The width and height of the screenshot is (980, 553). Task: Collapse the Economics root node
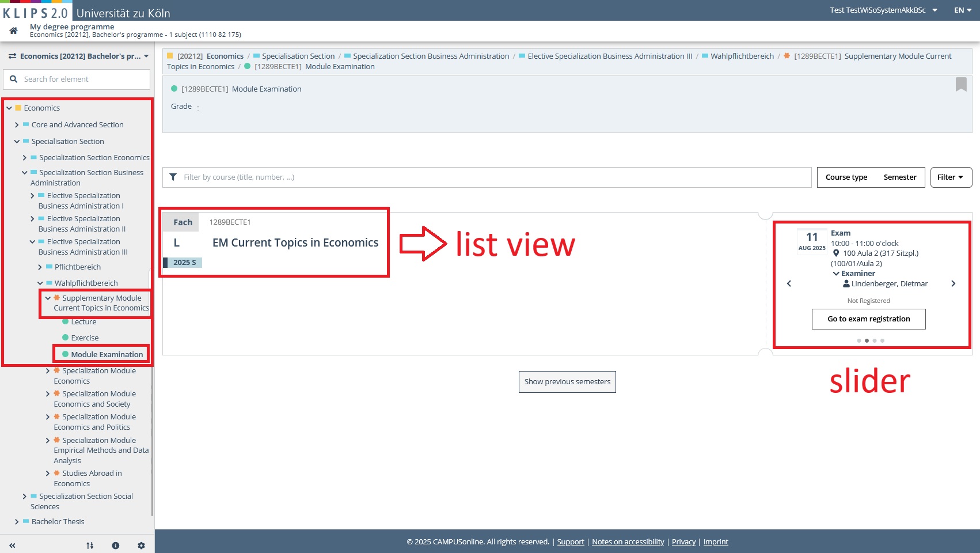click(9, 108)
